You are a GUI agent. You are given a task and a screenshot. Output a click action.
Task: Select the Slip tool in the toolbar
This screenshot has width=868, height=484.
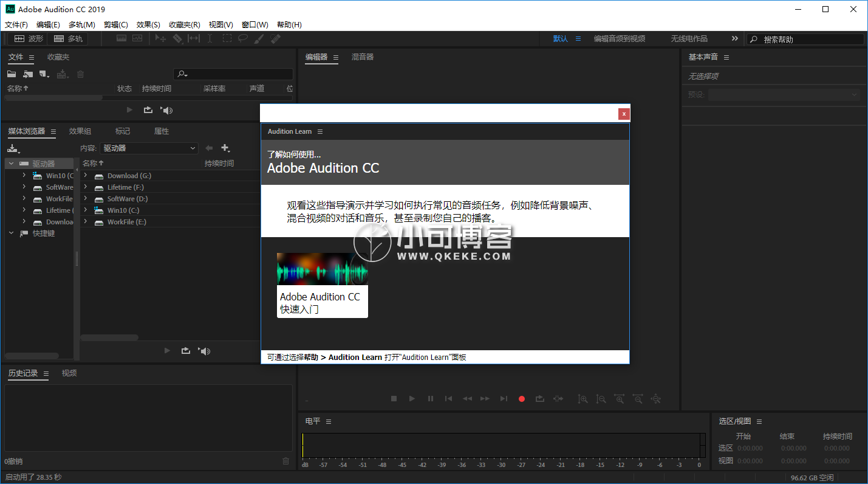(194, 38)
